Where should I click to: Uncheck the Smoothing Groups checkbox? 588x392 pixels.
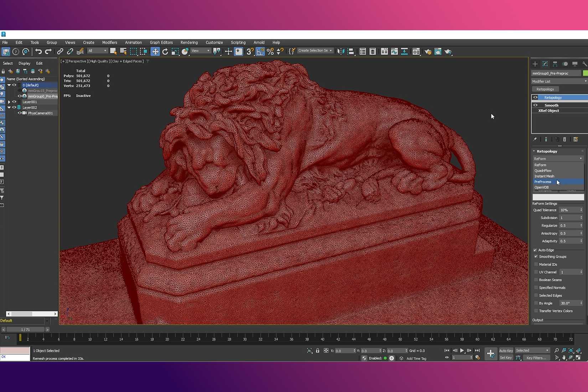tap(536, 257)
